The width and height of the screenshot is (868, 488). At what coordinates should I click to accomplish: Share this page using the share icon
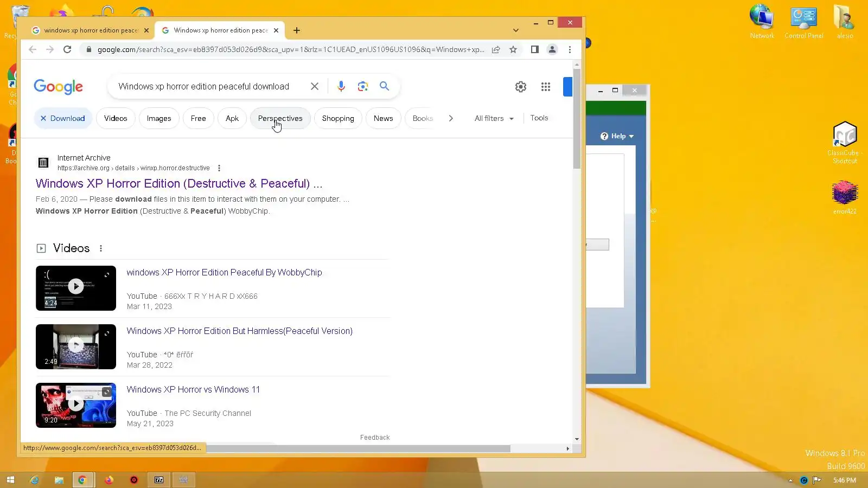pos(496,49)
